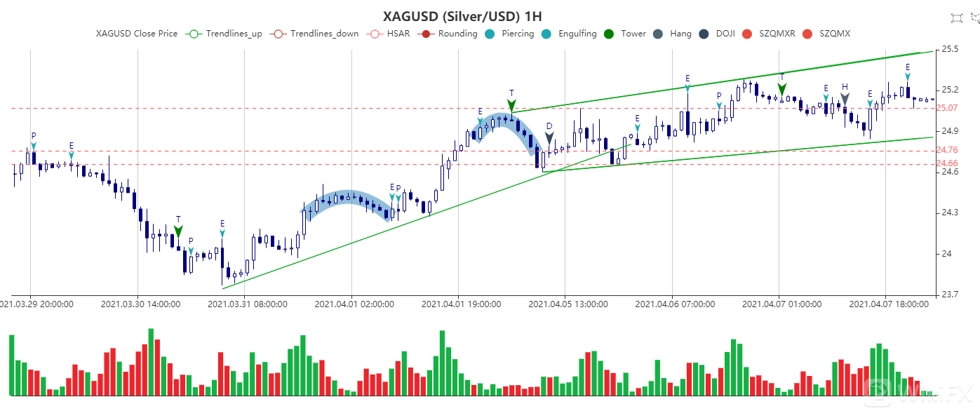Viewport: 980px width, 418px height.
Task: Click the green Tower legend circle
Action: [x=608, y=34]
